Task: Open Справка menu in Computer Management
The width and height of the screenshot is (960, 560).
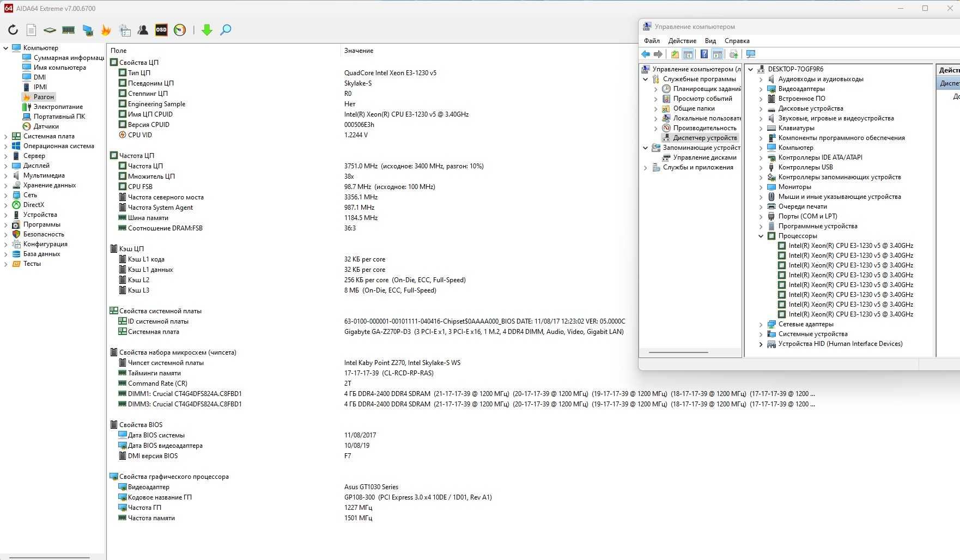Action: (737, 41)
